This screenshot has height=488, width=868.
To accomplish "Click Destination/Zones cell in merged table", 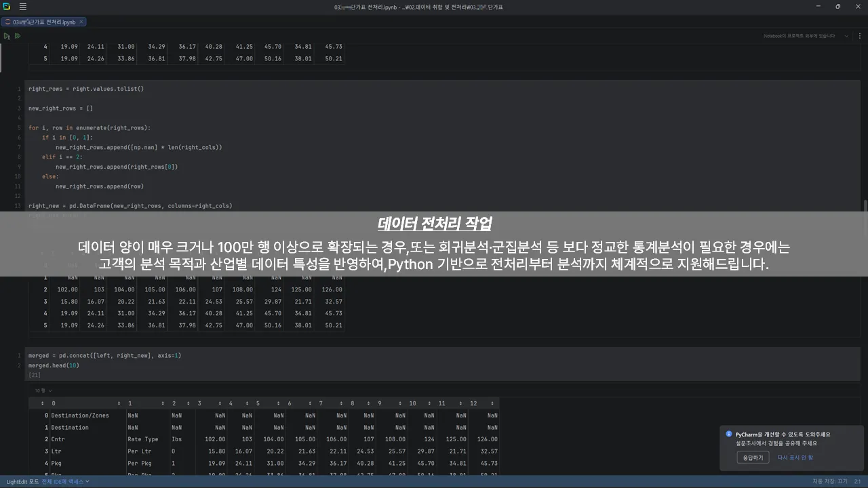I will click(80, 415).
